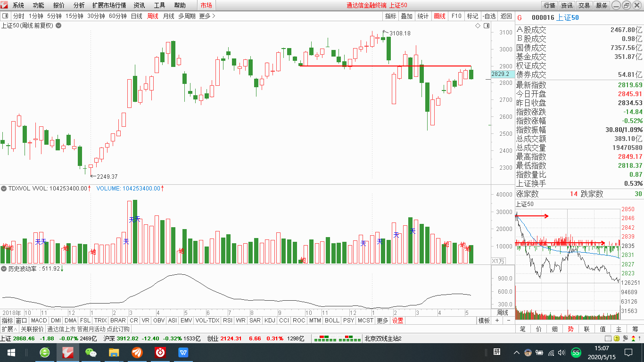This screenshot has width=644, height=362.
Task: Show hidden tray icons chevron
Action: pyautogui.click(x=517, y=352)
